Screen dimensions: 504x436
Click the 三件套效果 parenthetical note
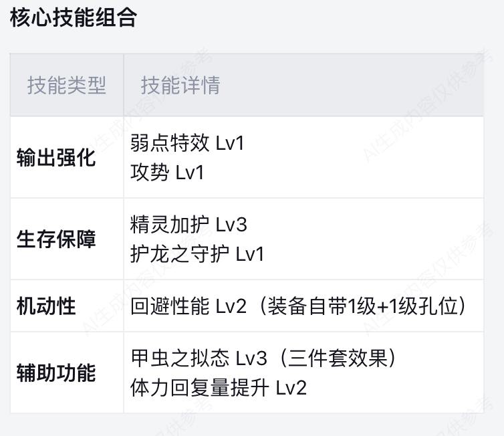(338, 358)
